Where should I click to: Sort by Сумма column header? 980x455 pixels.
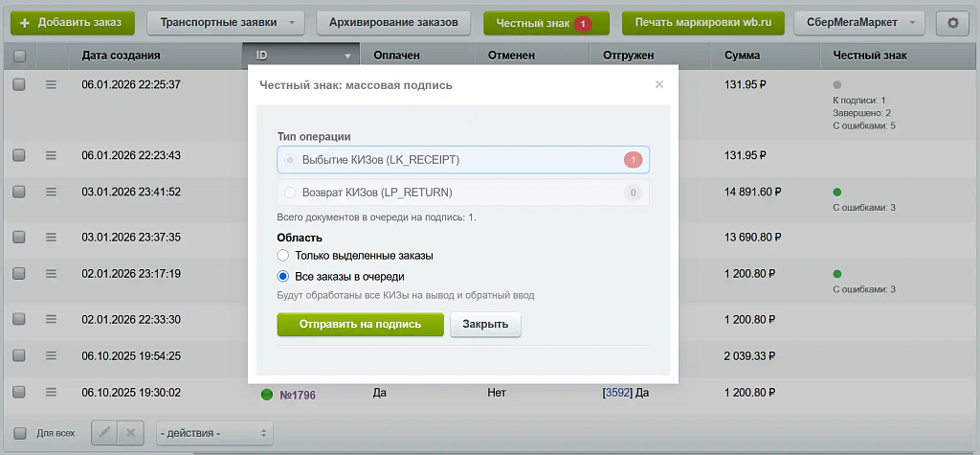coord(742,55)
